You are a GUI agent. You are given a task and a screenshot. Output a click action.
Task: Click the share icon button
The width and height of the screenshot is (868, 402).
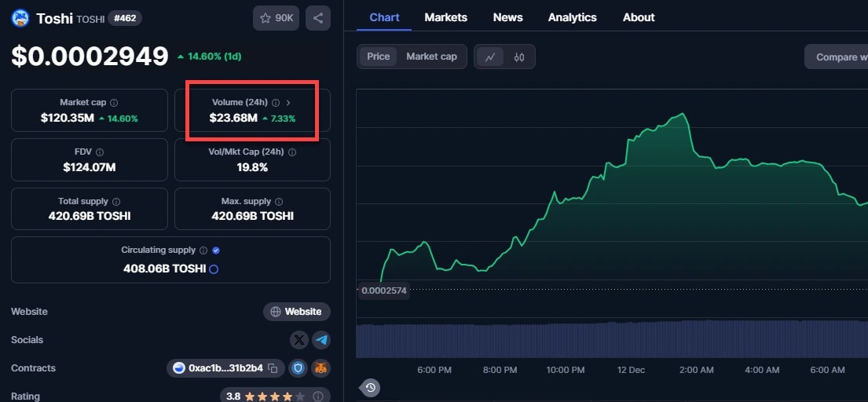point(317,18)
